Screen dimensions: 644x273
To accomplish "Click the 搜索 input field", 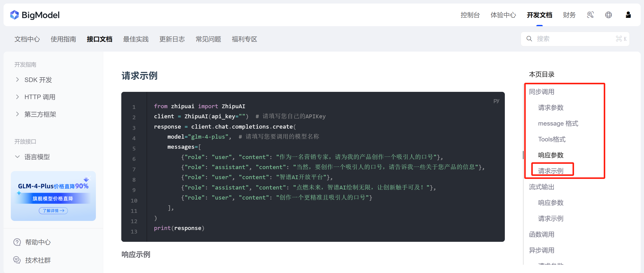I will [574, 39].
